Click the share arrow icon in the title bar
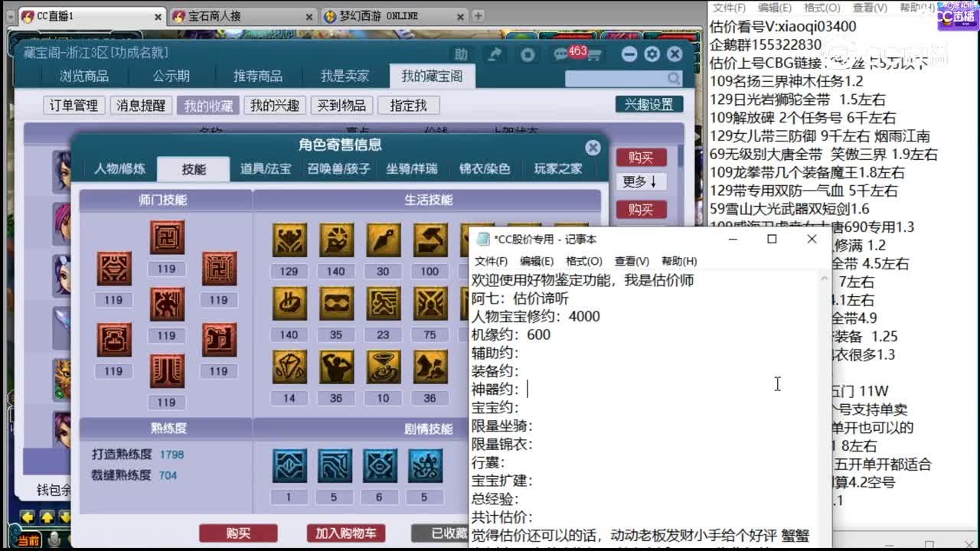980x551 pixels. click(494, 54)
